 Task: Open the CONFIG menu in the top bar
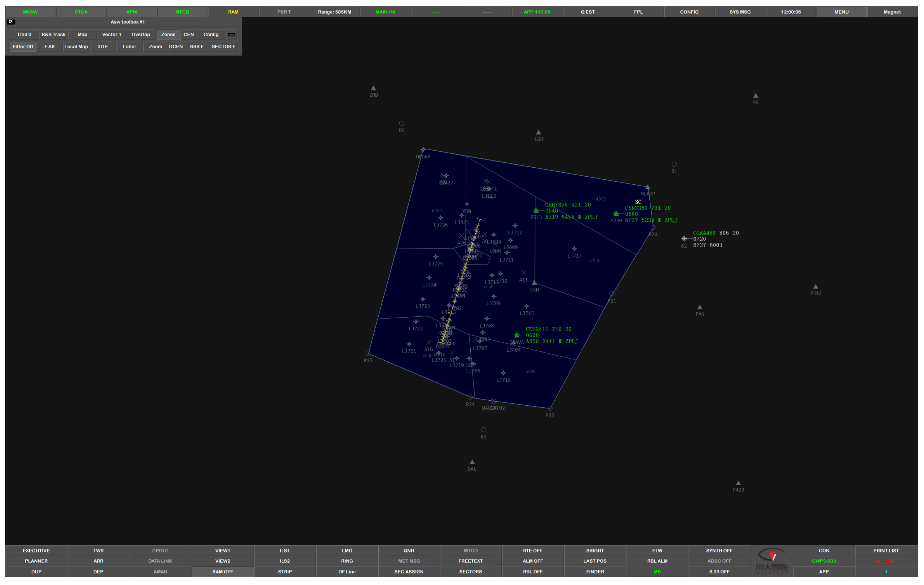tap(689, 12)
